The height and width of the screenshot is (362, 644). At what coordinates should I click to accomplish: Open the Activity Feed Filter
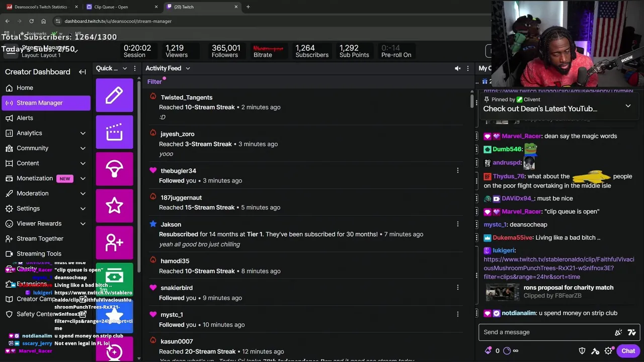pyautogui.click(x=154, y=81)
